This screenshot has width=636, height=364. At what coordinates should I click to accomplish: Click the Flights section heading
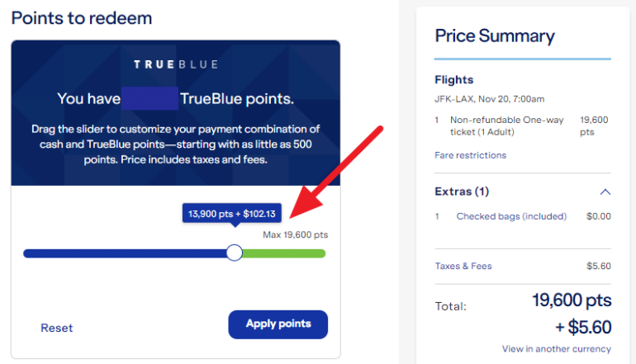coord(453,80)
